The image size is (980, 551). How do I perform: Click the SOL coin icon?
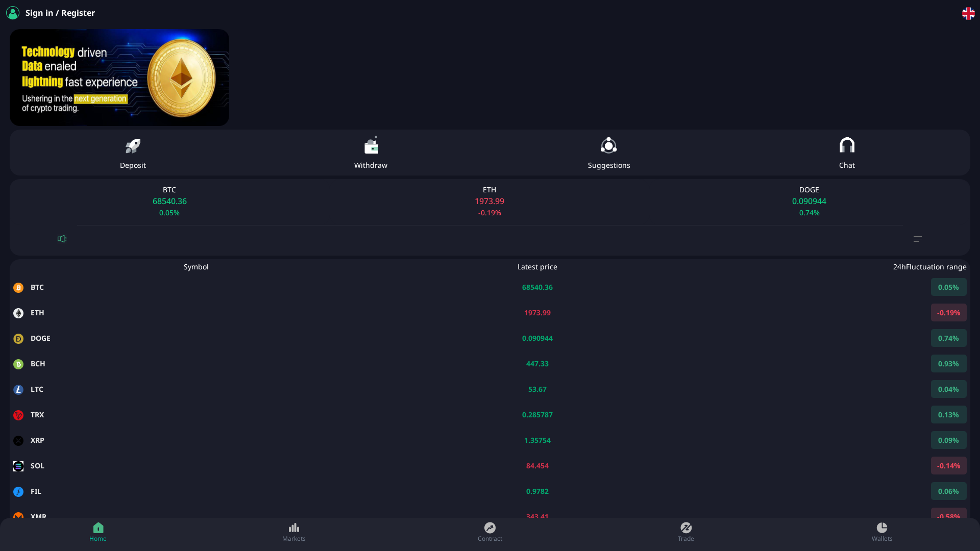(18, 466)
